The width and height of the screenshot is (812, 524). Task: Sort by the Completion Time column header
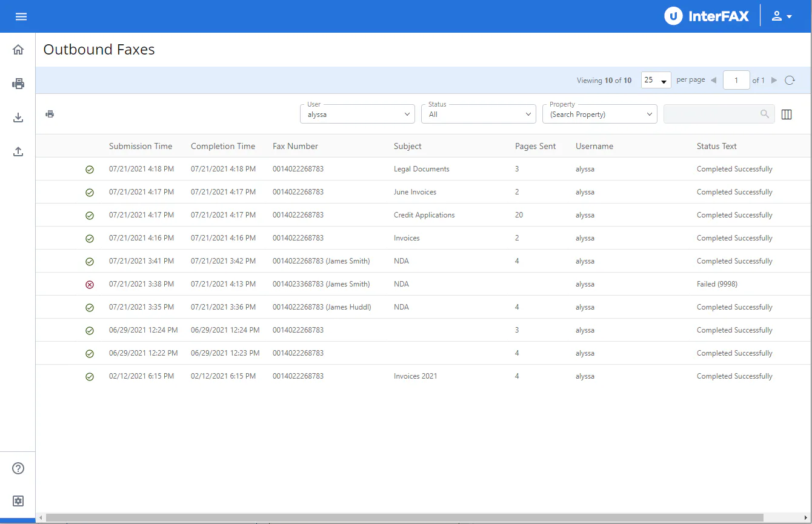tap(223, 146)
